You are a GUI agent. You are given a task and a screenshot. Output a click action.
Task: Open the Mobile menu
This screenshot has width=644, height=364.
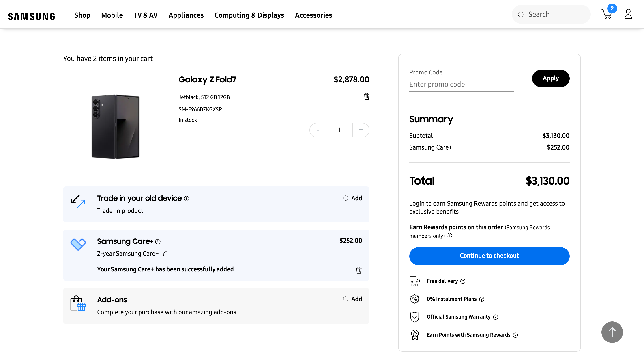tap(112, 15)
